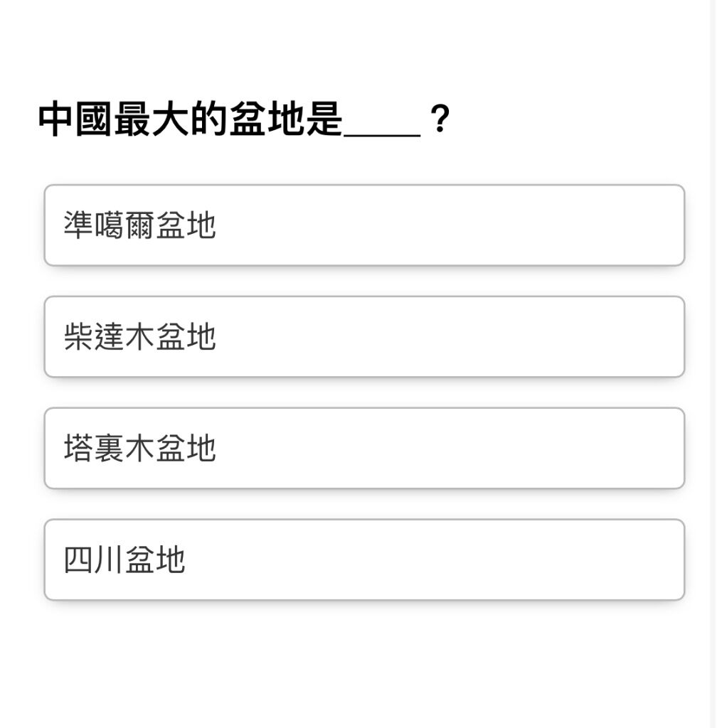Answer with the second choice 柴達木盆地
Screen dimensions: 722x728
pyautogui.click(x=364, y=336)
